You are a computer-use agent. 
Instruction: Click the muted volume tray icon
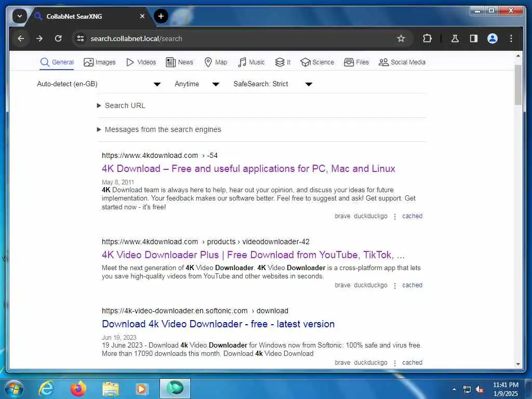[x=480, y=390]
